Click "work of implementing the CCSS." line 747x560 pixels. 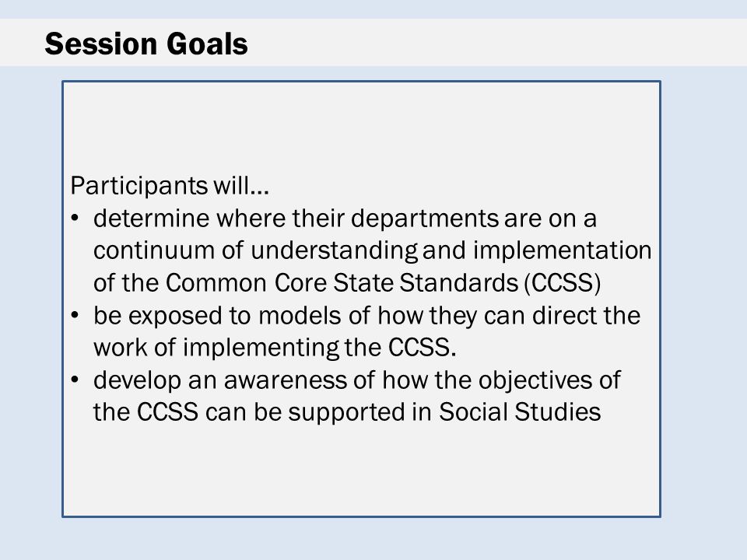(x=275, y=348)
